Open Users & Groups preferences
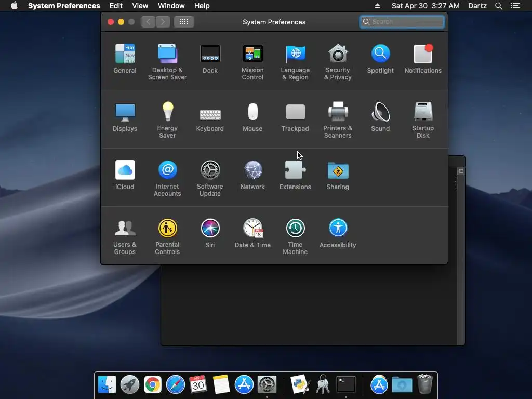Image resolution: width=532 pixels, height=399 pixels. 125,237
